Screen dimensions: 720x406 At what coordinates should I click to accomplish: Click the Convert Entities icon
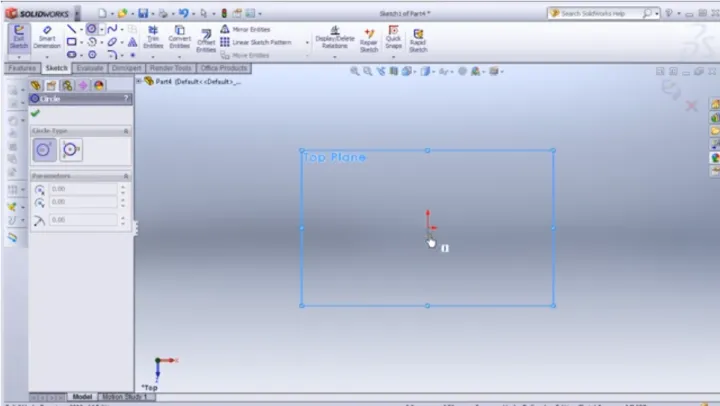coord(179,37)
